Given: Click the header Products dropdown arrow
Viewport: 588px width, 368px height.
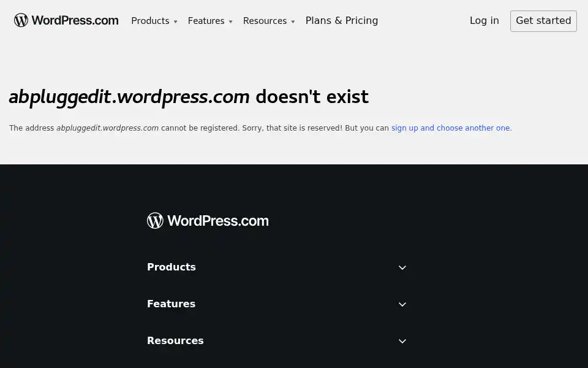Looking at the screenshot, I should tap(175, 22).
